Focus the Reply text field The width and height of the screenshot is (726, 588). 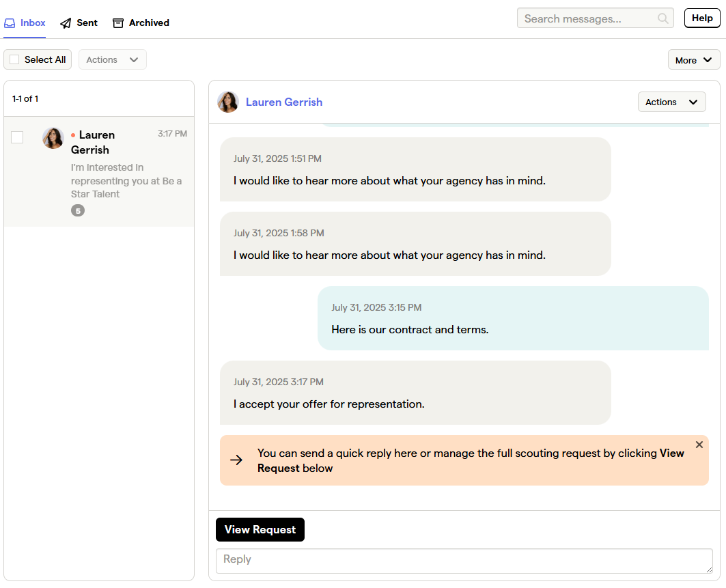(x=464, y=561)
